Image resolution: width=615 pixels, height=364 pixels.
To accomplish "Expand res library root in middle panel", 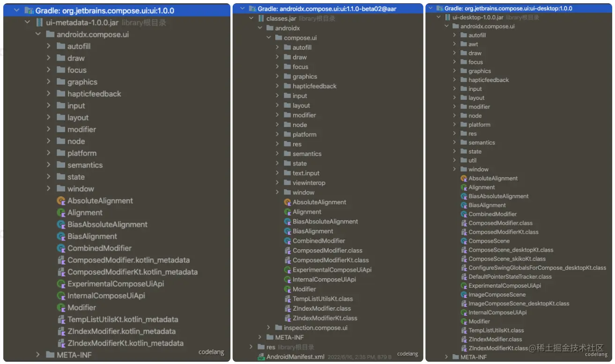I will click(x=251, y=347).
